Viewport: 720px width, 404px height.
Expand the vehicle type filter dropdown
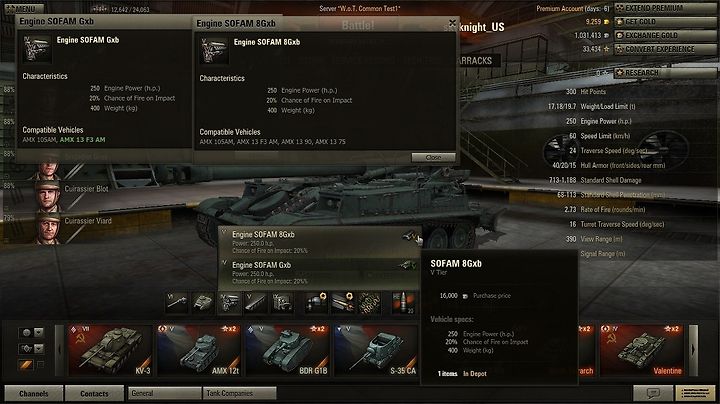(x=31, y=348)
